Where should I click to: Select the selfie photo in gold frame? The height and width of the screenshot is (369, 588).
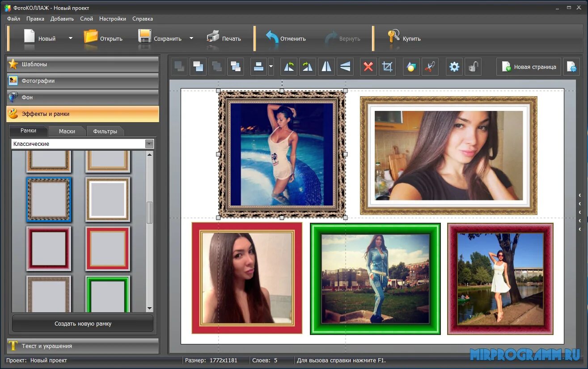pos(448,155)
